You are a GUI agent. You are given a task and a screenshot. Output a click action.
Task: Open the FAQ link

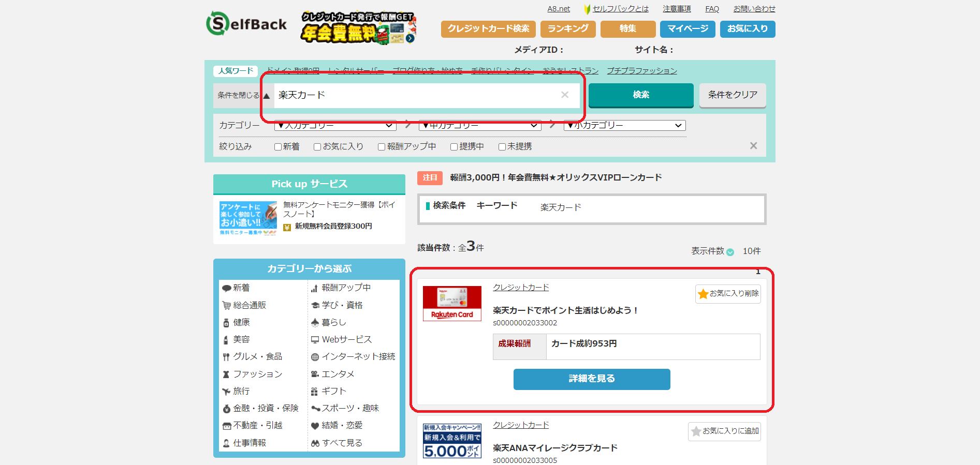tap(712, 9)
